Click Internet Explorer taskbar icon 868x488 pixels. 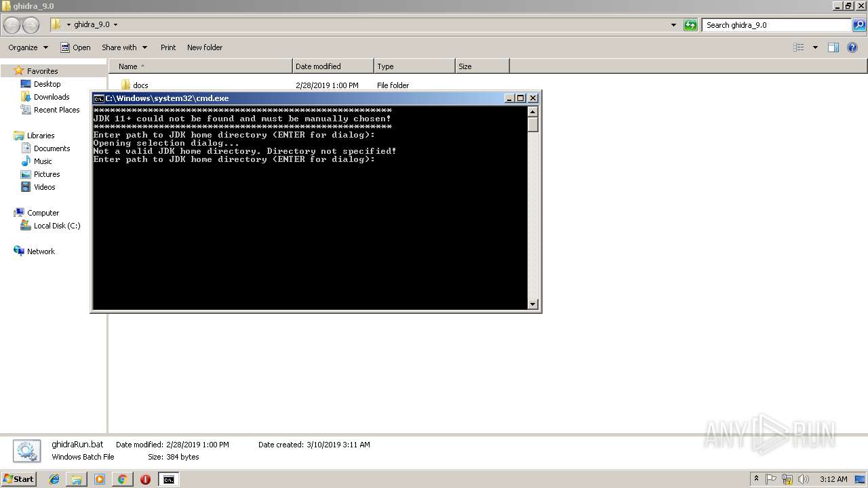click(x=54, y=479)
